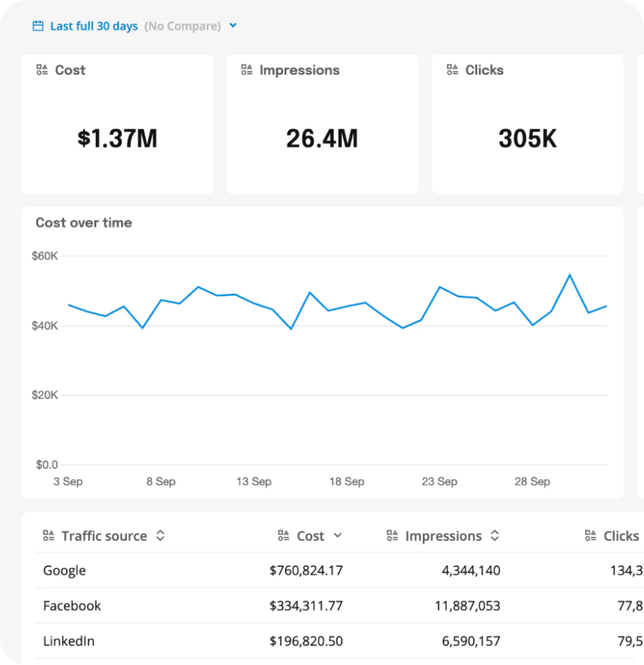Select the Impressions card title
The image size is (644, 665).
point(299,70)
